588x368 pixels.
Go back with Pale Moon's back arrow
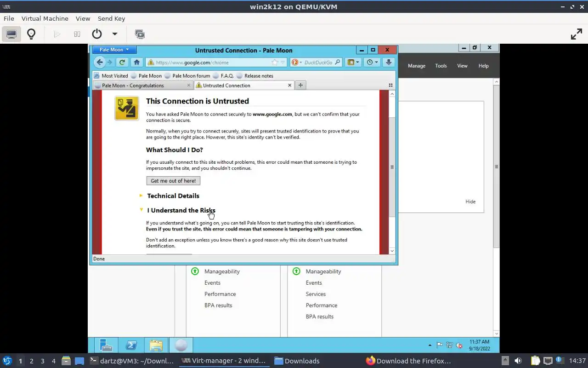(100, 62)
